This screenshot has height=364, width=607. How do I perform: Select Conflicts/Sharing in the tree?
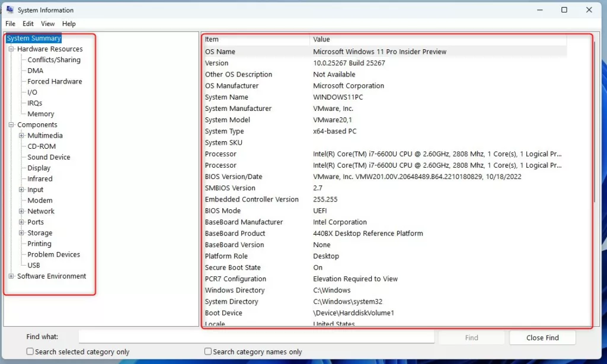[54, 60]
